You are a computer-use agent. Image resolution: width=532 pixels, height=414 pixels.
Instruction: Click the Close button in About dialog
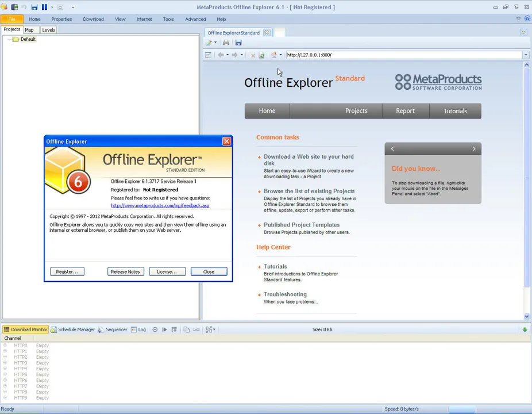click(209, 272)
